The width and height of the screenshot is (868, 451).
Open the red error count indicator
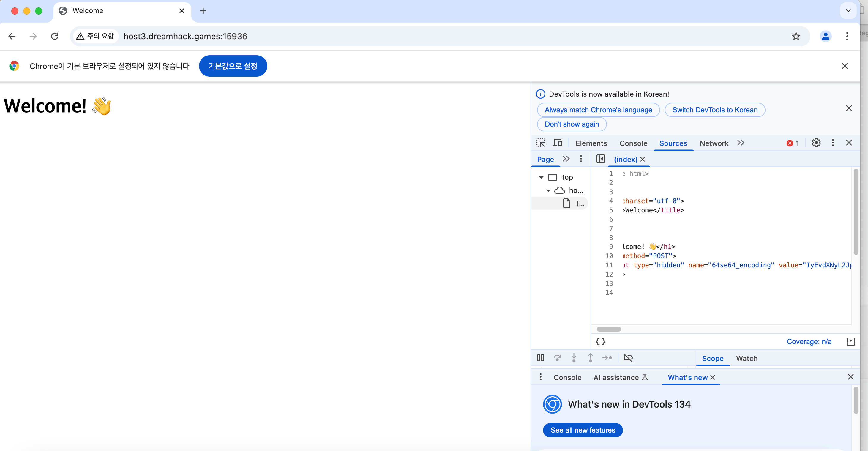tap(793, 143)
